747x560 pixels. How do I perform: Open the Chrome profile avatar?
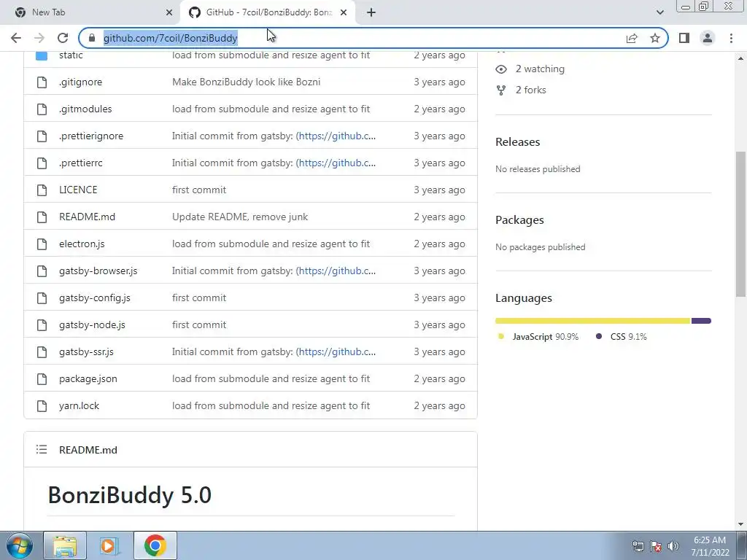click(708, 38)
